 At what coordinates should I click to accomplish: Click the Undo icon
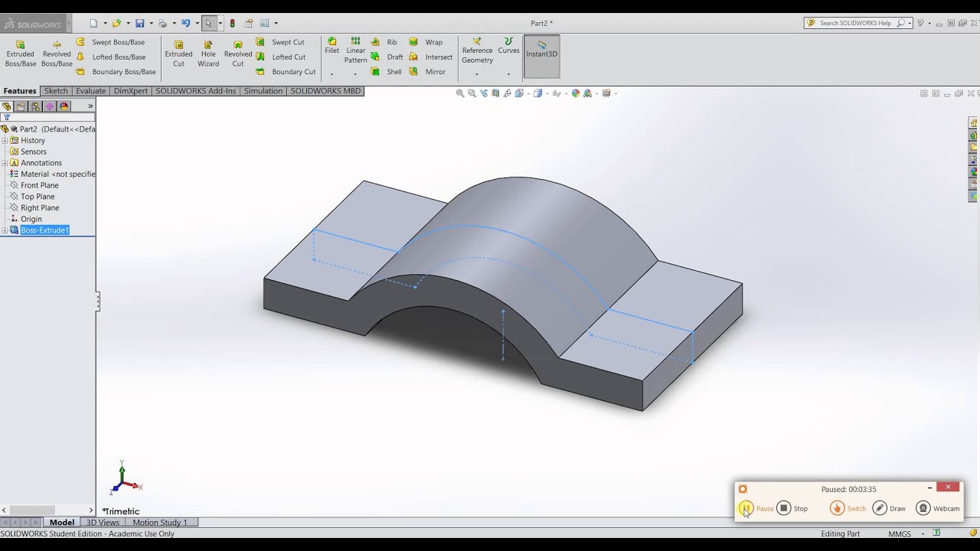click(x=185, y=23)
